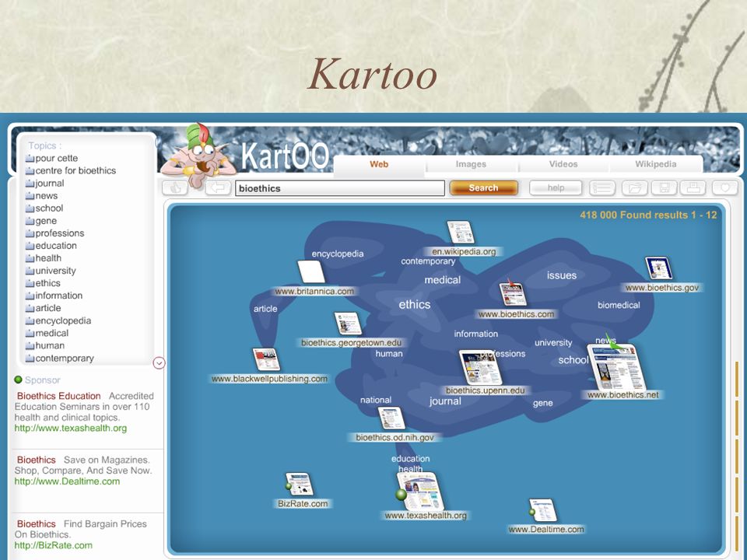Select the 'university' topic in sidebar
Image resolution: width=747 pixels, height=560 pixels.
(x=51, y=271)
